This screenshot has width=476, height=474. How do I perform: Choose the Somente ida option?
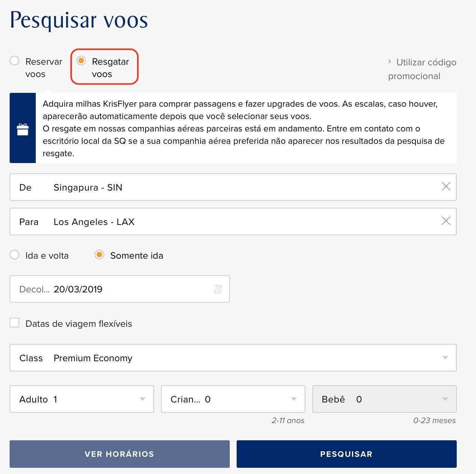(x=99, y=255)
